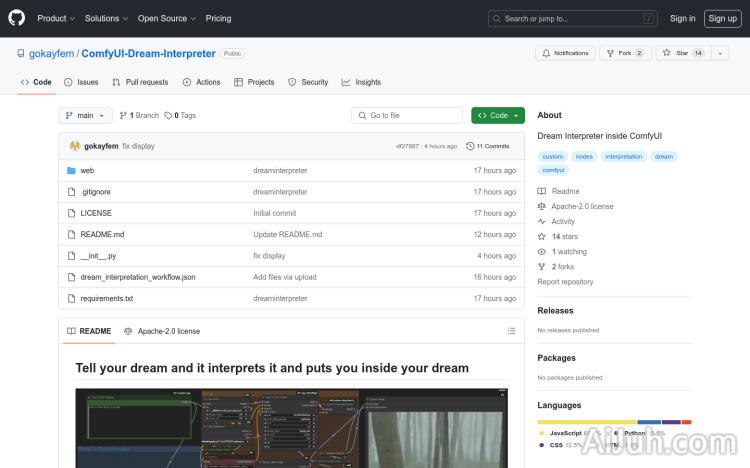Click the GitHub logo icon
The image size is (750, 468).
click(17, 18)
